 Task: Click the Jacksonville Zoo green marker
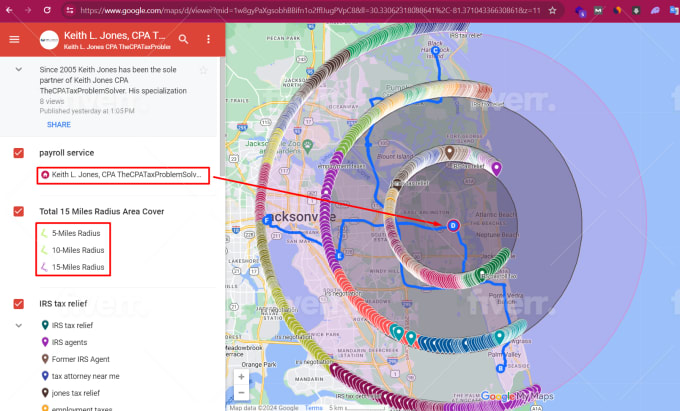point(307,146)
